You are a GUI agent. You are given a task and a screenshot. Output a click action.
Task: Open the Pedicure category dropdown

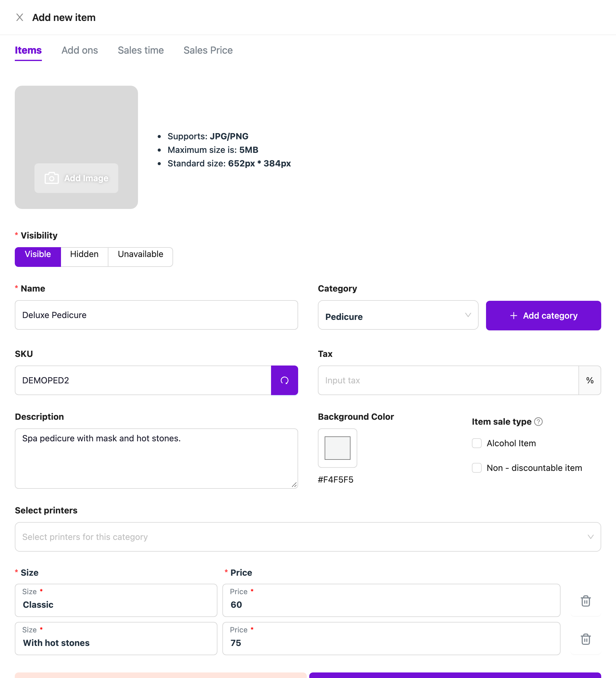[x=398, y=315]
